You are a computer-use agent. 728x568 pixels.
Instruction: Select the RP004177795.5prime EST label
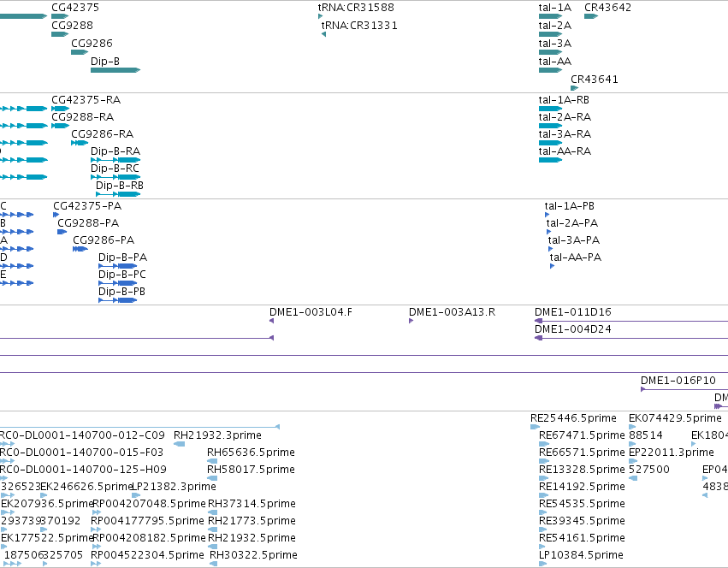[148, 521]
